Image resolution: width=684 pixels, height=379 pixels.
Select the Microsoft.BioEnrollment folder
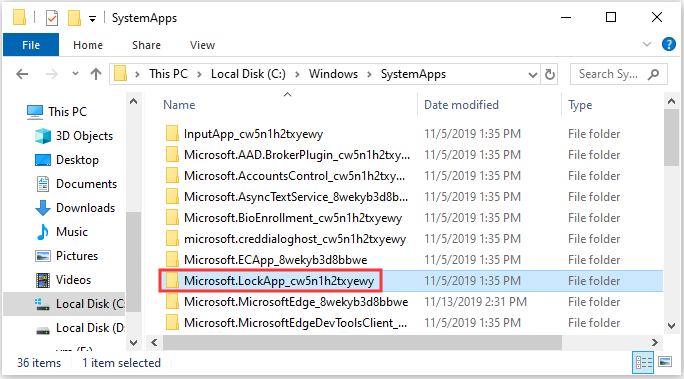pos(293,218)
